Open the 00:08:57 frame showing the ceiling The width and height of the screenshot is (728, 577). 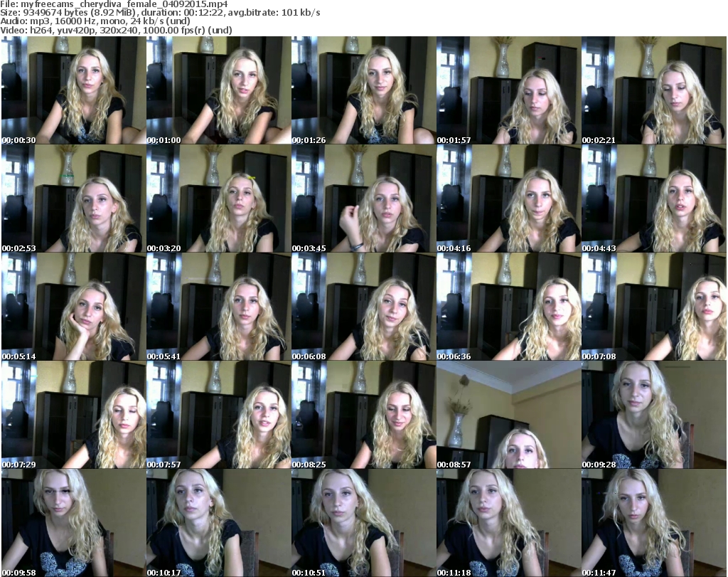509,414
